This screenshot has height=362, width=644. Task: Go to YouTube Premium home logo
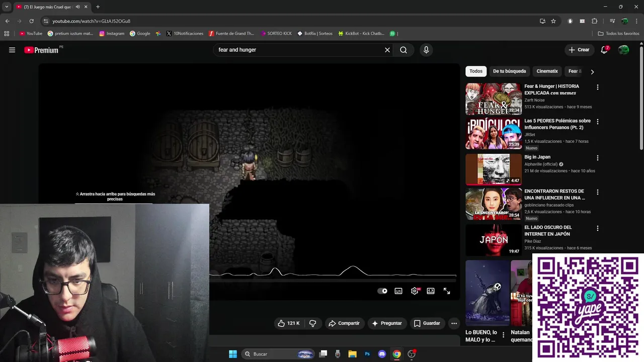(x=41, y=50)
